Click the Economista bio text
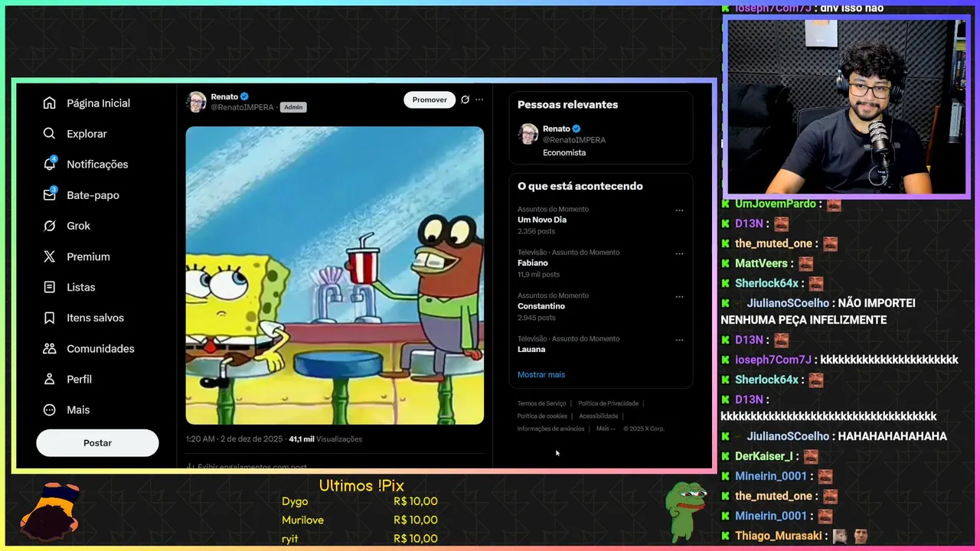The height and width of the screenshot is (551, 980). [x=564, y=152]
